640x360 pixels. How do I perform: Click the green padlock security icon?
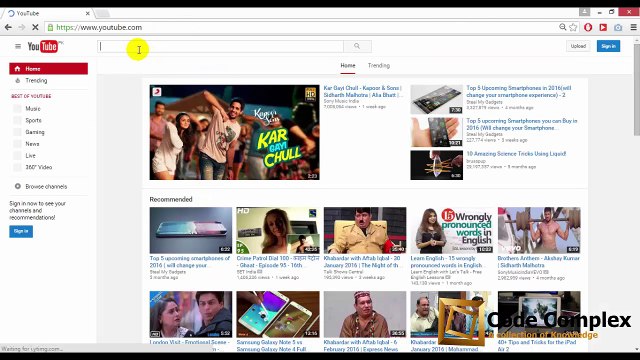pos(50,27)
